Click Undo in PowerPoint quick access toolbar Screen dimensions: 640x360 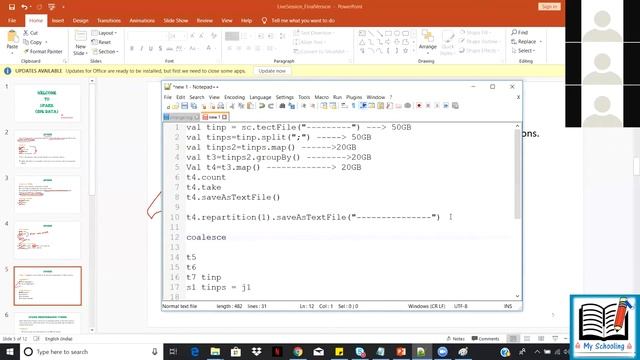tap(24, 7)
